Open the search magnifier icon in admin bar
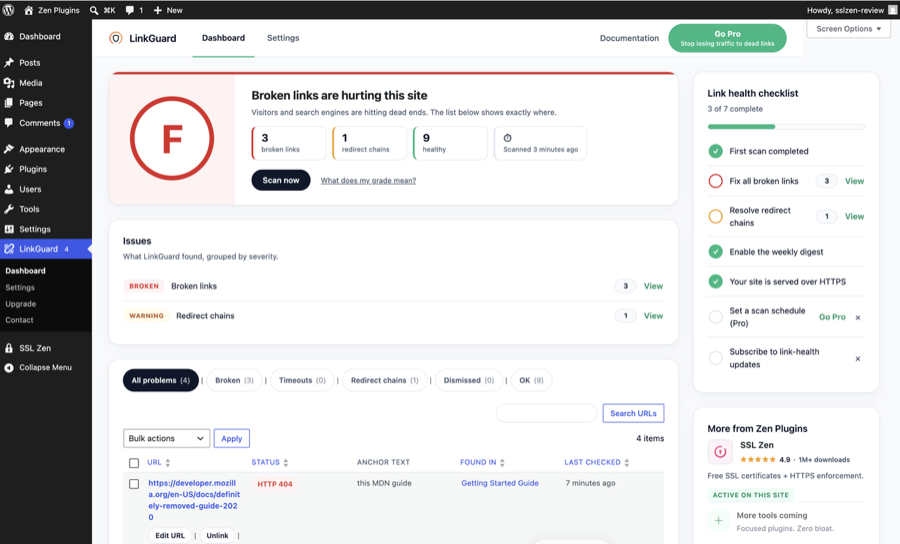Viewport: 900px width, 544px height. (x=94, y=10)
